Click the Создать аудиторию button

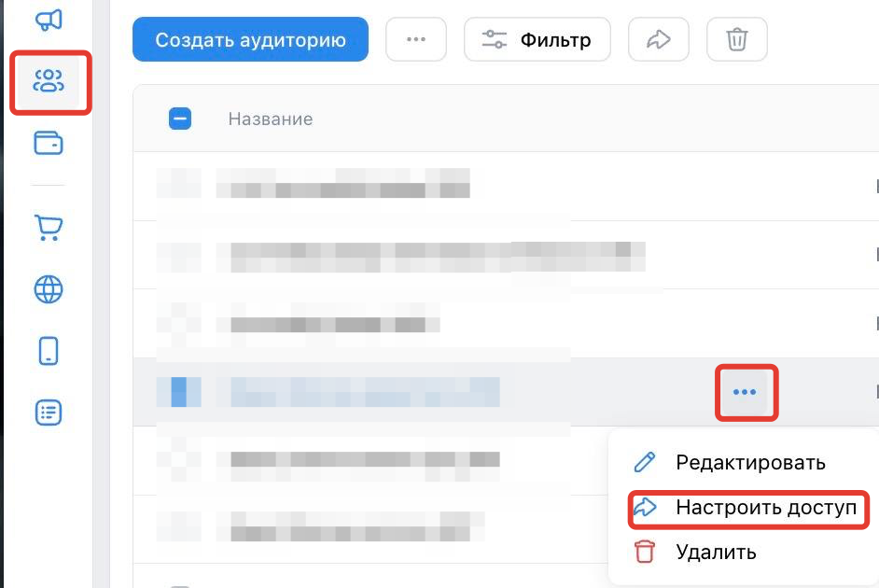[251, 39]
